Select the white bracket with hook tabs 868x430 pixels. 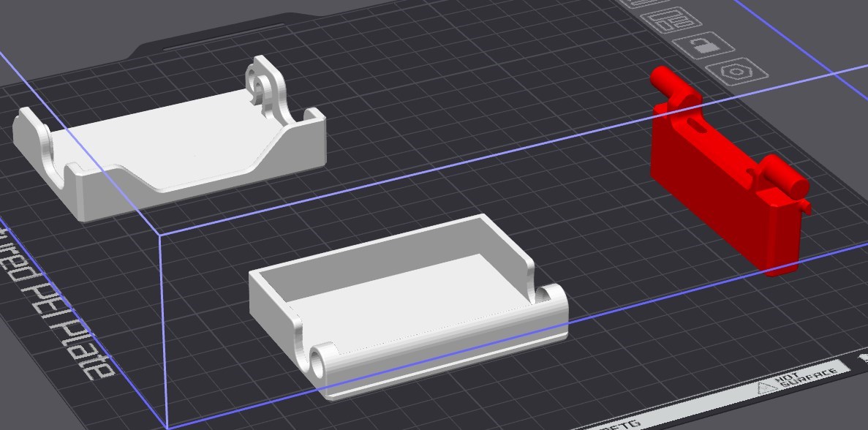[168, 139]
